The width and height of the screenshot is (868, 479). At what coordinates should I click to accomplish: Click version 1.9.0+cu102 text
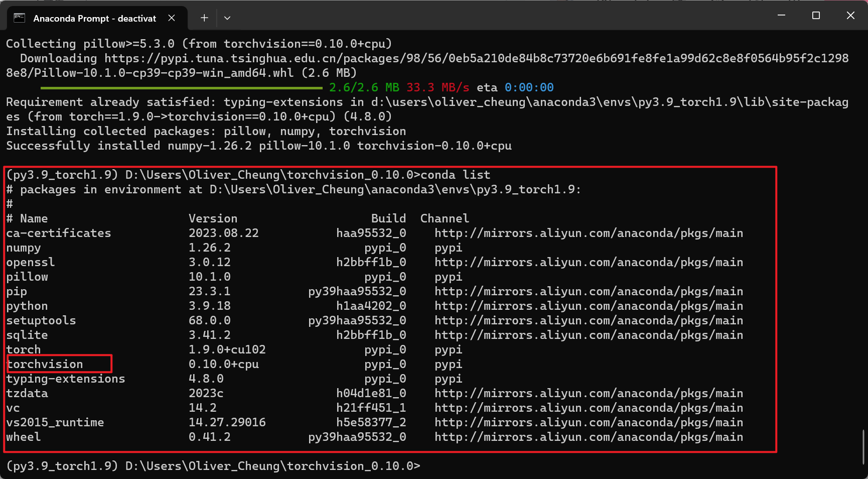coord(227,349)
